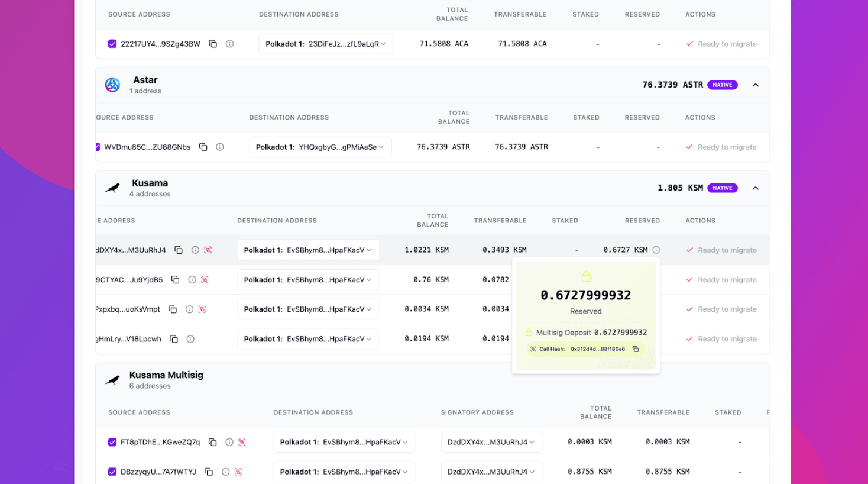Click multisig icon for address M3UuRhJ4
The height and width of the screenshot is (484, 868).
pyautogui.click(x=208, y=250)
